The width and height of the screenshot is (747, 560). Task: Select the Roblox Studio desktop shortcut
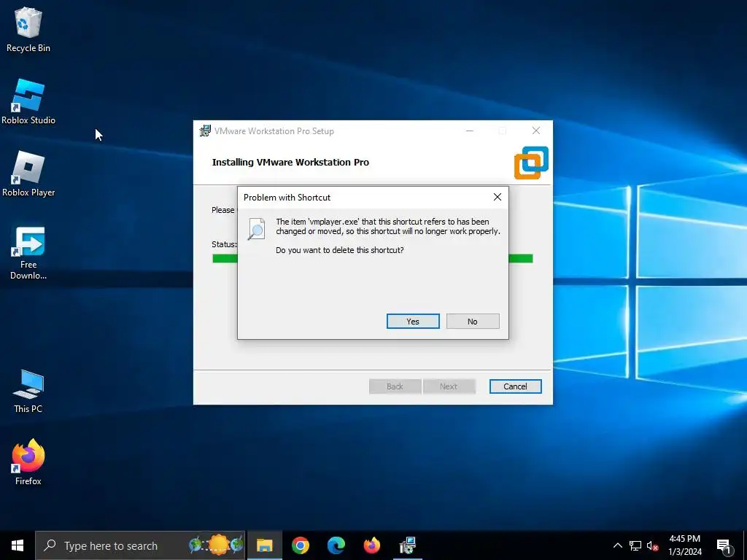click(x=28, y=102)
